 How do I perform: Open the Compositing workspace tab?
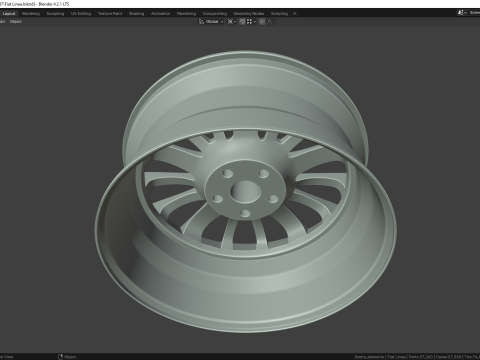click(x=215, y=14)
